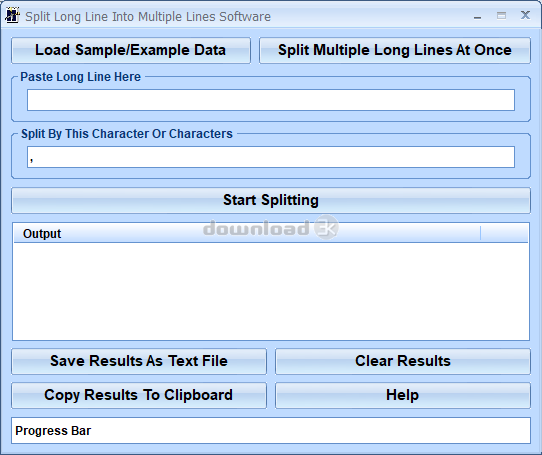Focus the Paste Long Line Here field
542x455 pixels.
[x=271, y=100]
